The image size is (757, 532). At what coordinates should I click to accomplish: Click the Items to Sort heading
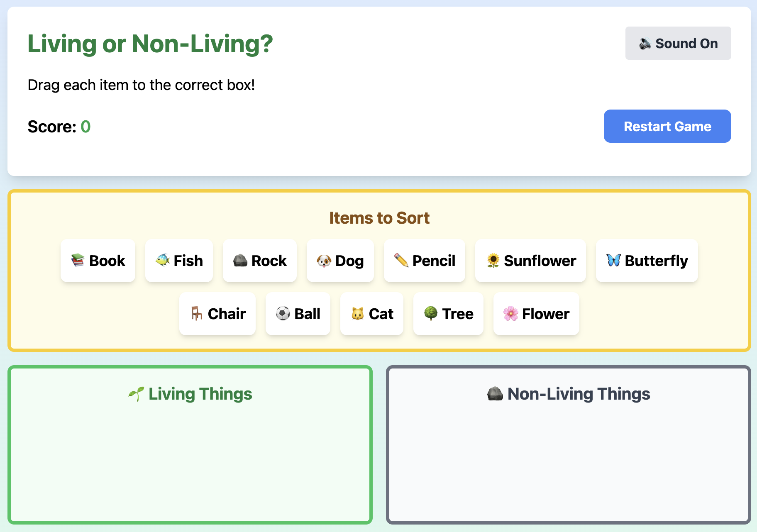[x=379, y=217]
